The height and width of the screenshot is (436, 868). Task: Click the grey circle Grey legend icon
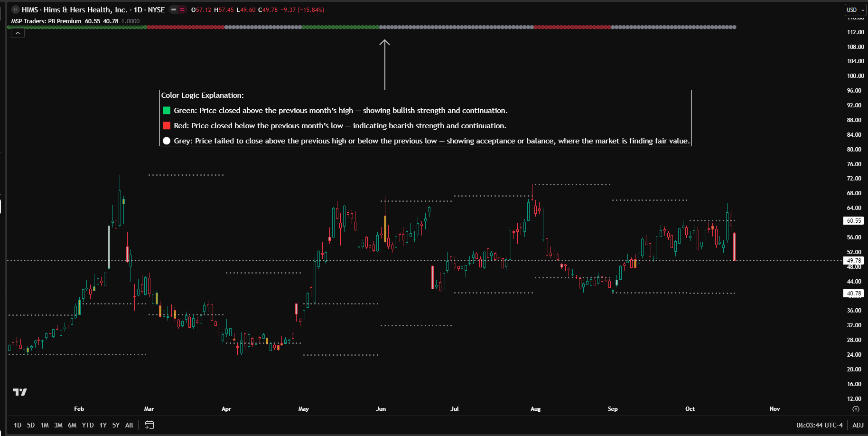(x=167, y=141)
